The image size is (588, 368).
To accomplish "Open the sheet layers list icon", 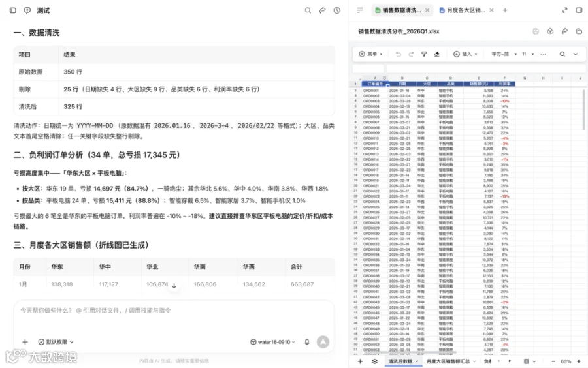I will click(x=374, y=361).
